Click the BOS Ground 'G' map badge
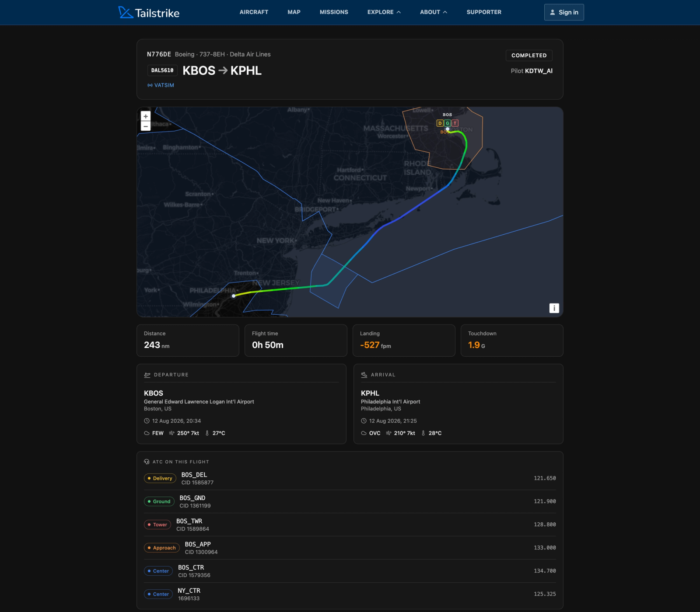The image size is (700, 612). tap(448, 123)
